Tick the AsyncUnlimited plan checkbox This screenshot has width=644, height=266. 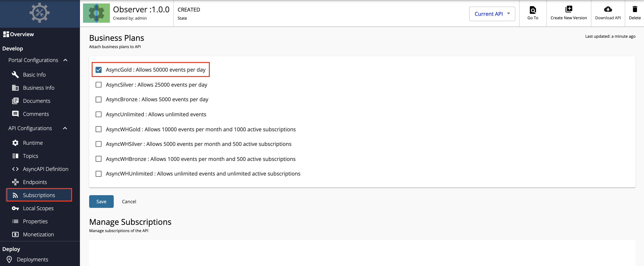(x=99, y=114)
